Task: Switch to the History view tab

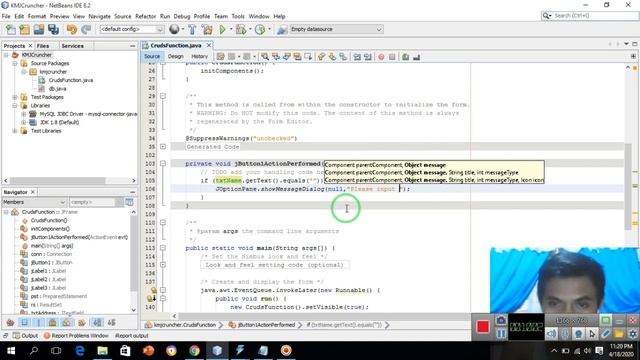Action: coord(199,56)
